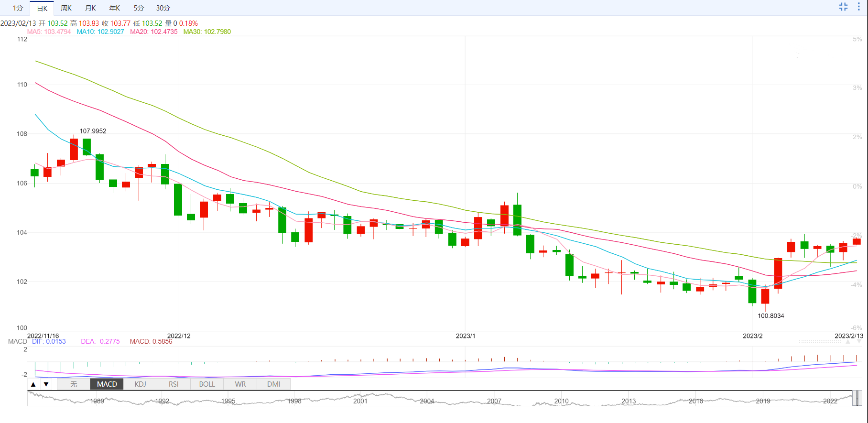868x423 pixels.
Task: Click the gray up triangle under 2023/2/13
Action: 848,342
